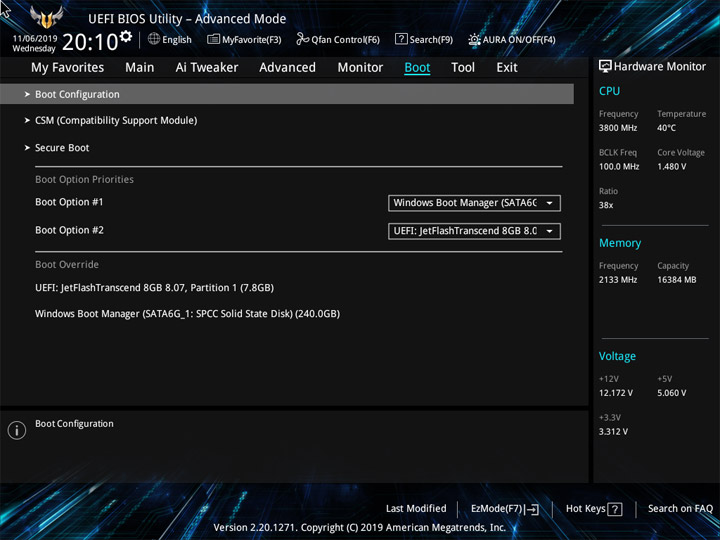
Task: Click the CPU frequency 3800 MHz value
Action: point(618,128)
